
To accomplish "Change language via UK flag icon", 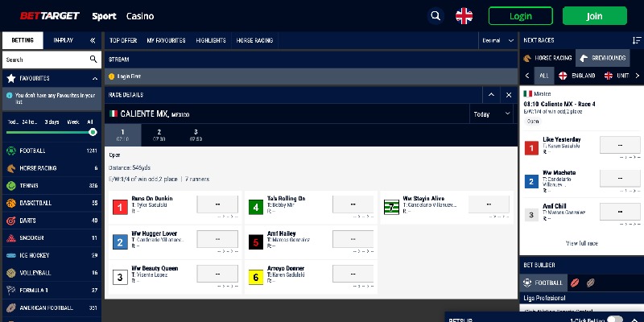I will point(464,16).
